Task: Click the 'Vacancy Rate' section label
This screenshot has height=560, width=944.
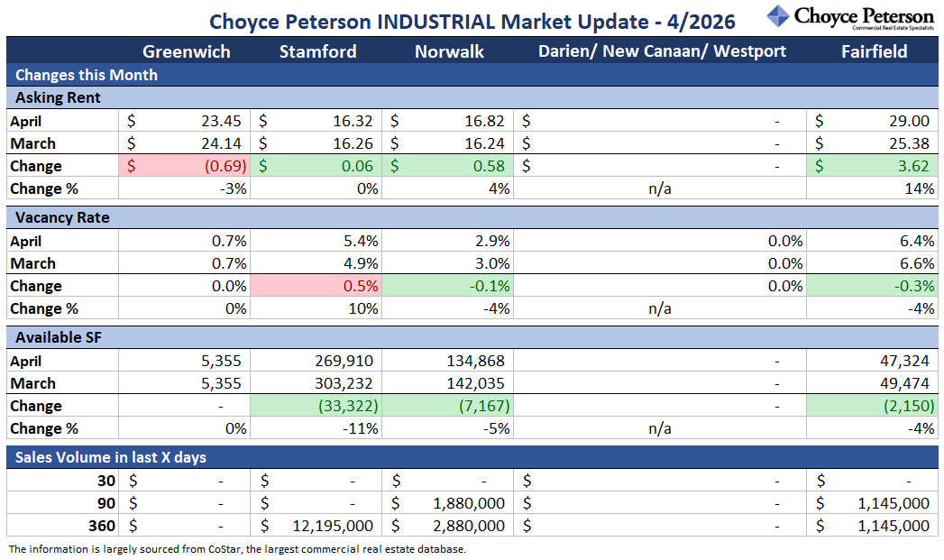Action: pos(62,217)
